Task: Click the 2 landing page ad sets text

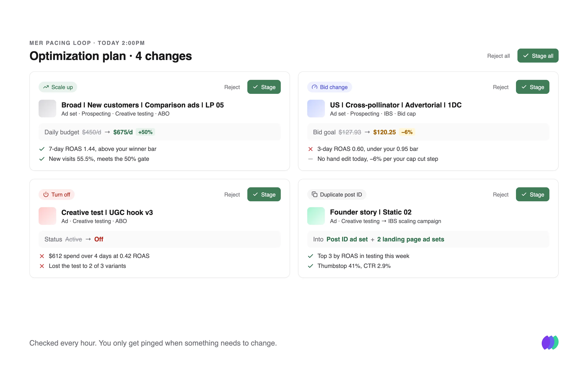Action: pyautogui.click(x=411, y=239)
